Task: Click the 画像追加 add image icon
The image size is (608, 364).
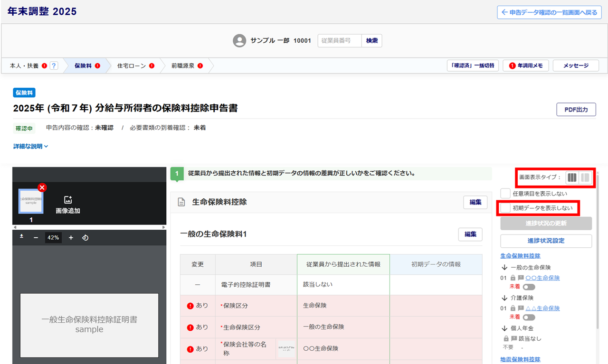Action: 67,200
